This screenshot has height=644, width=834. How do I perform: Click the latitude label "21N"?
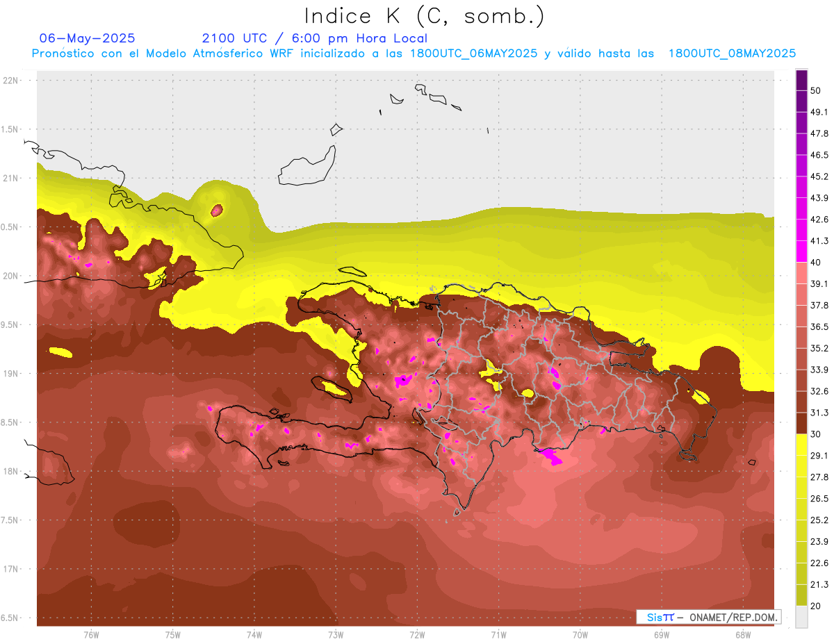pyautogui.click(x=11, y=178)
